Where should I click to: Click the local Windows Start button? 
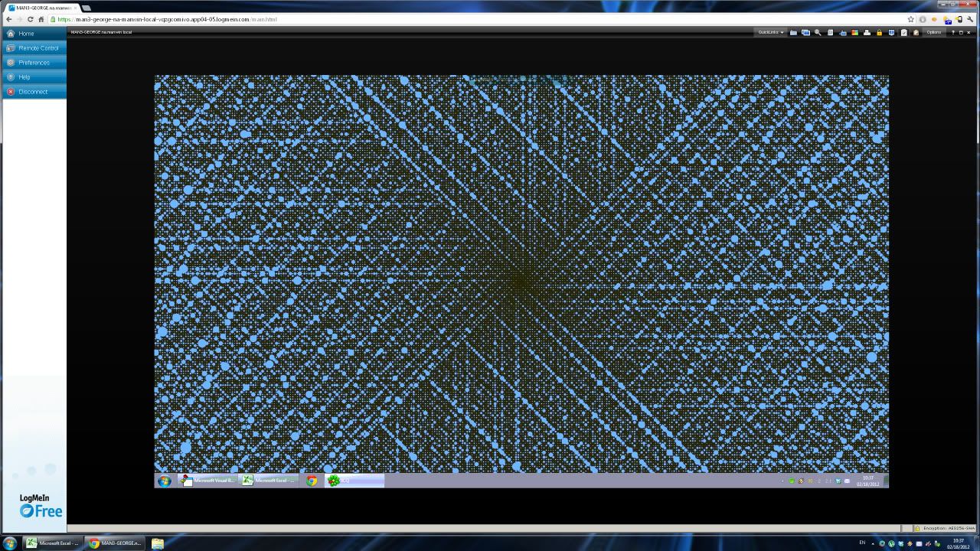coord(10,543)
